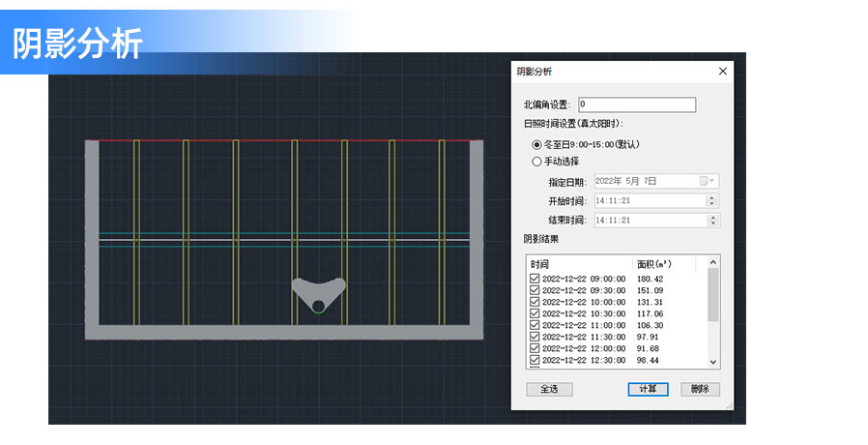
Task: Click the 开始时间 spinner arrows
Action: [712, 201]
